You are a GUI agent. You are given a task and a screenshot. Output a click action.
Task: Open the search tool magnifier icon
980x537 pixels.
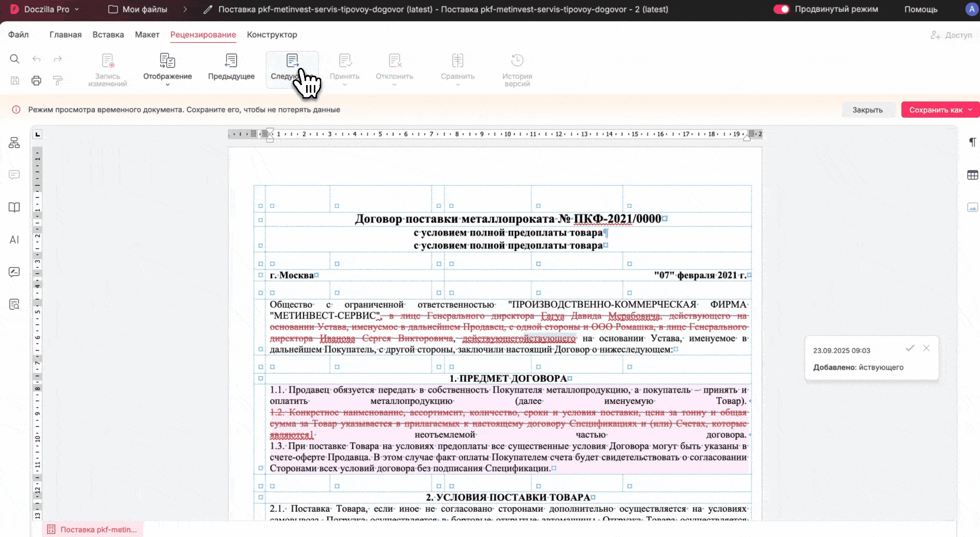click(x=15, y=59)
